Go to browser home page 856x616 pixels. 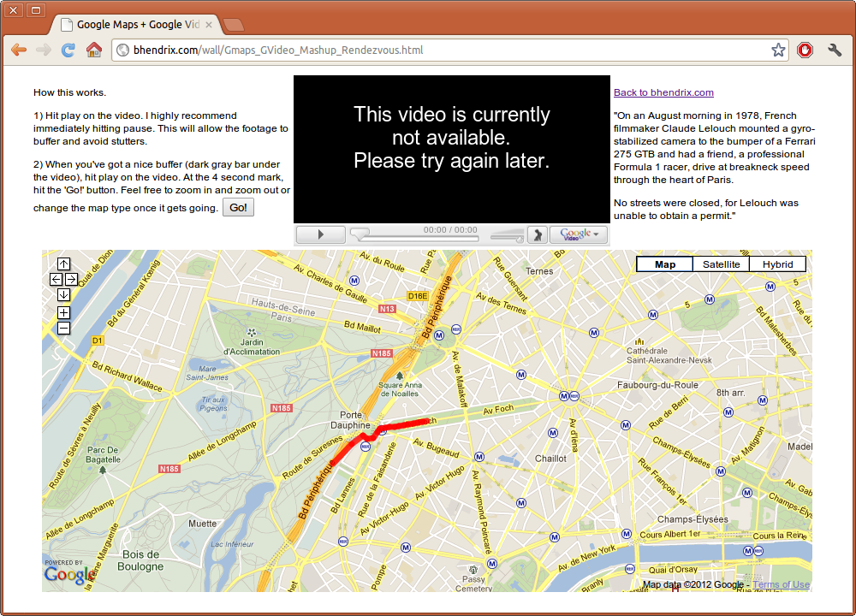[93, 50]
